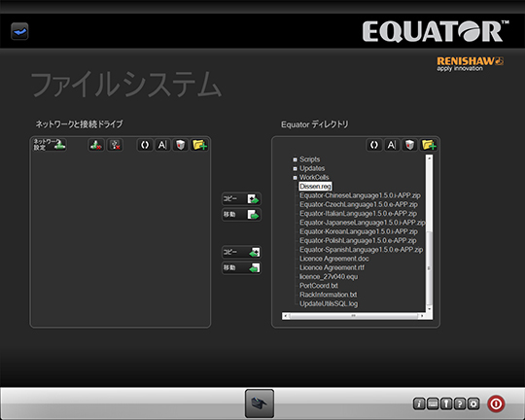Select PortCoord.txt file

coord(319,286)
